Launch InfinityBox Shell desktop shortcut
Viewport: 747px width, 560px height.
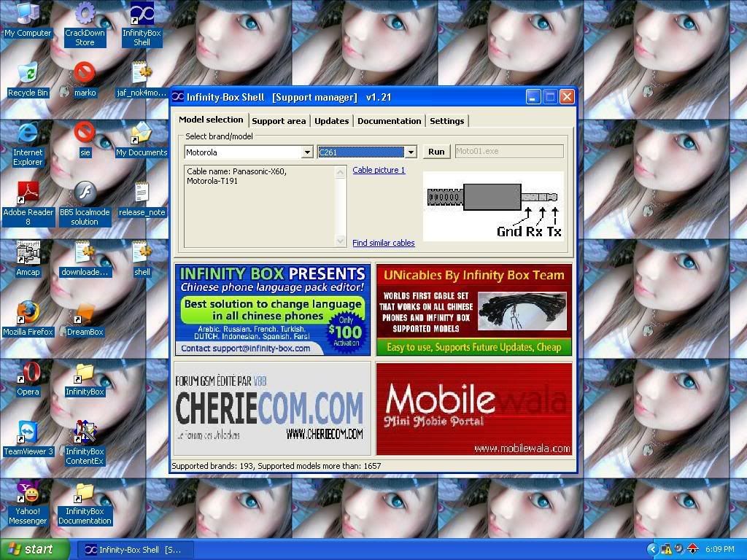point(142,24)
